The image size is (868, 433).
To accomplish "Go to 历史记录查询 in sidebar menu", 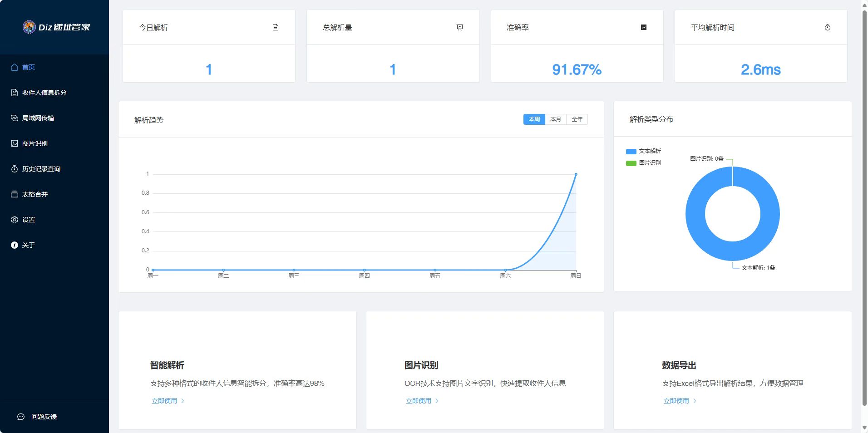I will [41, 169].
